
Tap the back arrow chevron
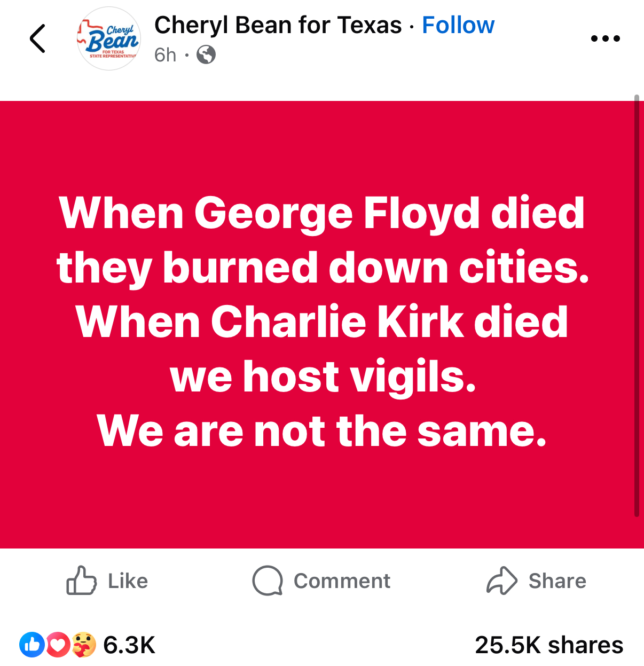click(37, 38)
